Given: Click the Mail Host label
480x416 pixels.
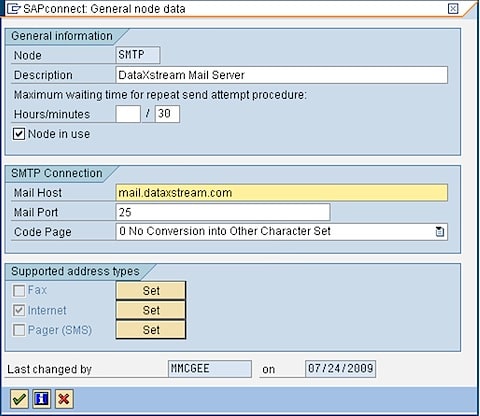Looking at the screenshot, I should click(38, 193).
